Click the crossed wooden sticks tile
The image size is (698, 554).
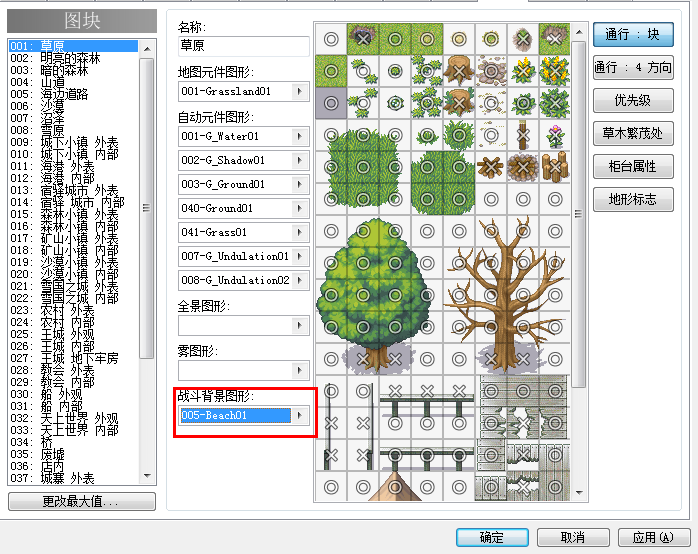491,167
